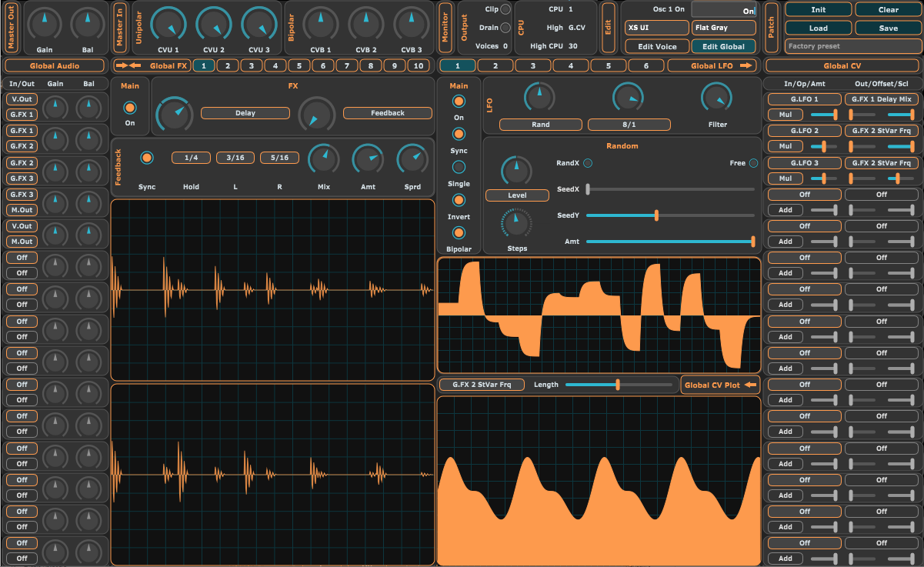
Task: Clear the current patch
Action: 888,10
